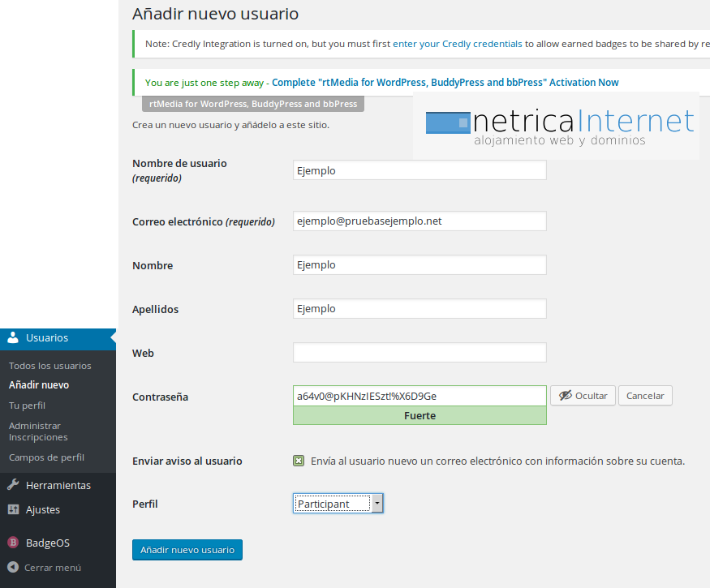The width and height of the screenshot is (710, 588).
Task: Open Todos los usuarios submenu item
Action: pyautogui.click(x=49, y=366)
